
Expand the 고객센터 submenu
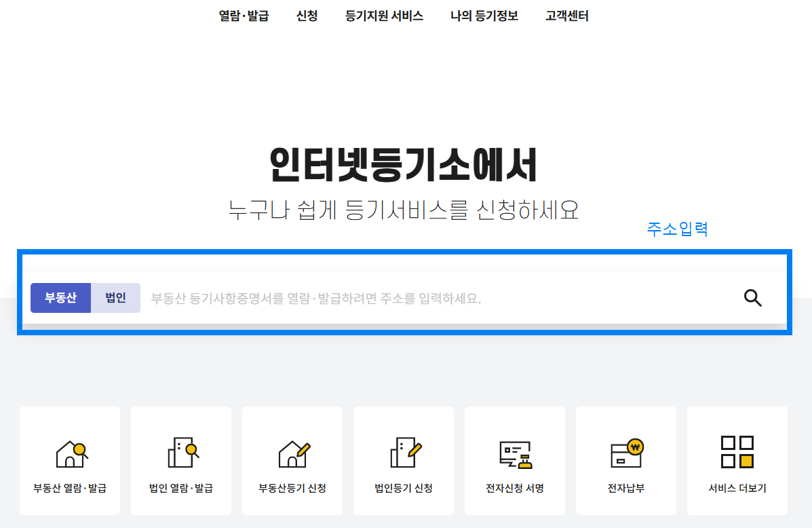pyautogui.click(x=566, y=16)
